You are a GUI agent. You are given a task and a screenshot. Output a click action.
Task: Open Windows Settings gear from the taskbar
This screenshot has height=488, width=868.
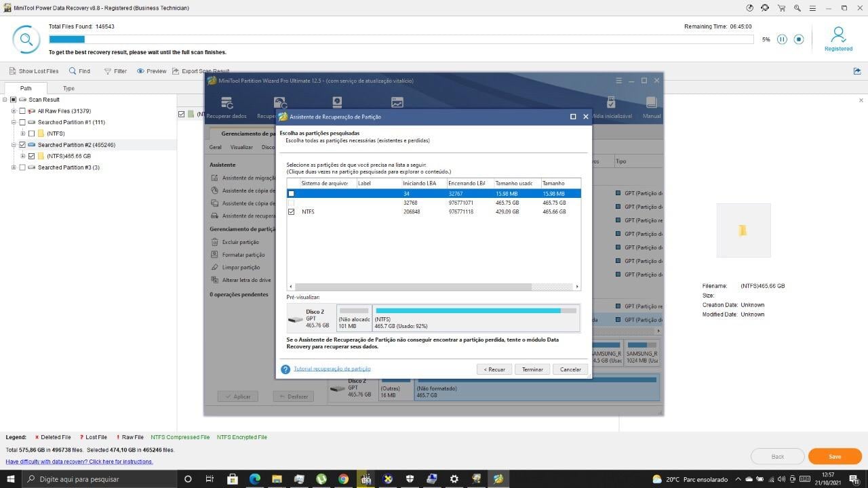pyautogui.click(x=454, y=479)
